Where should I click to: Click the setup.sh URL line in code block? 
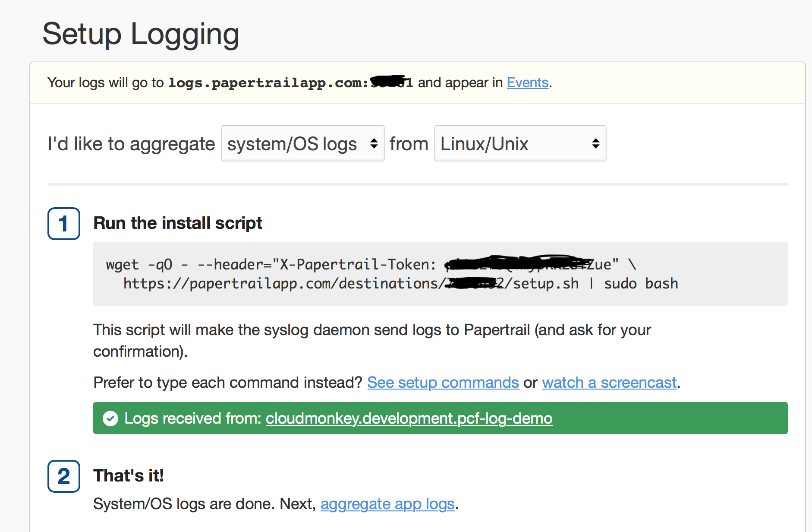[400, 284]
